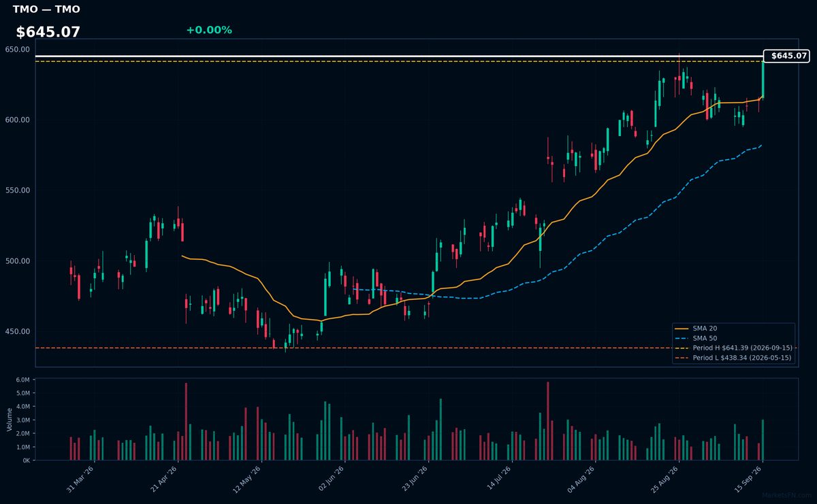Click the 450.00 price axis label
Image resolution: width=817 pixels, height=504 pixels.
point(17,331)
